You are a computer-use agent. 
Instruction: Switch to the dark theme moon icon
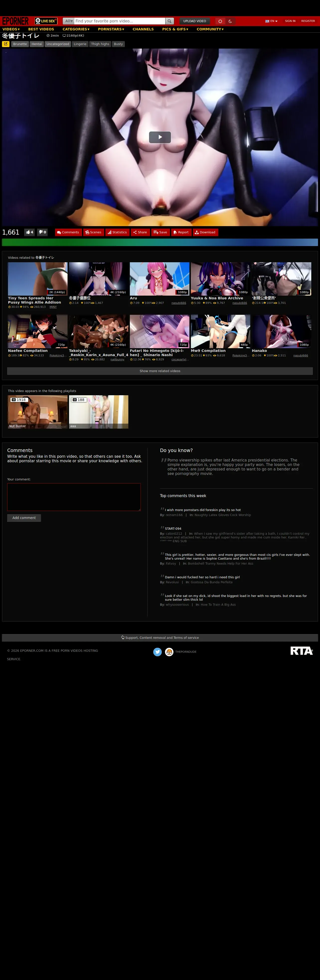click(x=230, y=21)
